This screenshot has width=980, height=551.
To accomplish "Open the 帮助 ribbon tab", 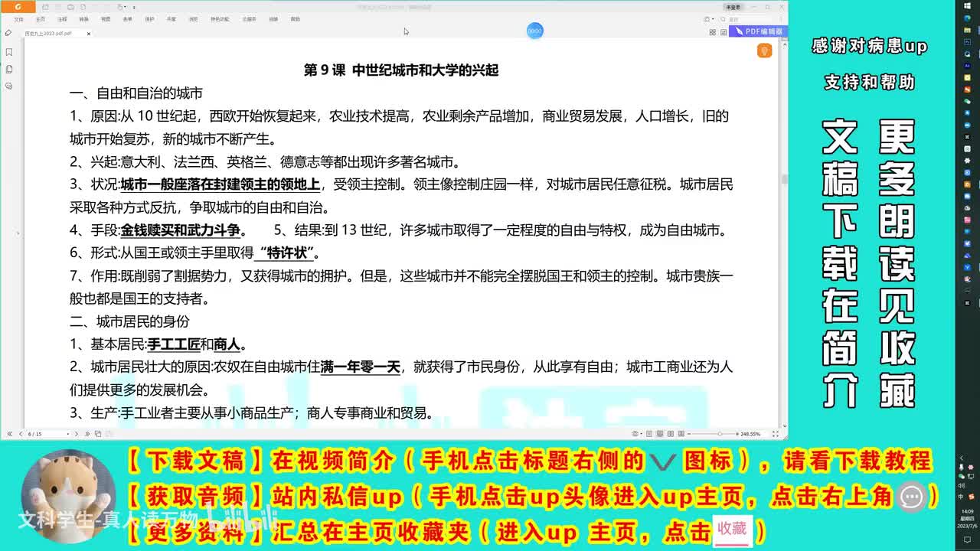I will tap(295, 19).
